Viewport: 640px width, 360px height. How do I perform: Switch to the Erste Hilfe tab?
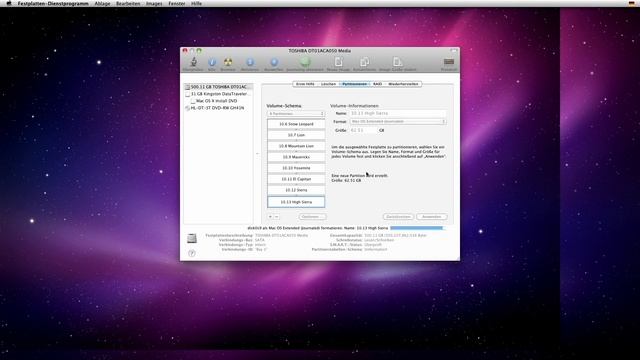pyautogui.click(x=305, y=84)
